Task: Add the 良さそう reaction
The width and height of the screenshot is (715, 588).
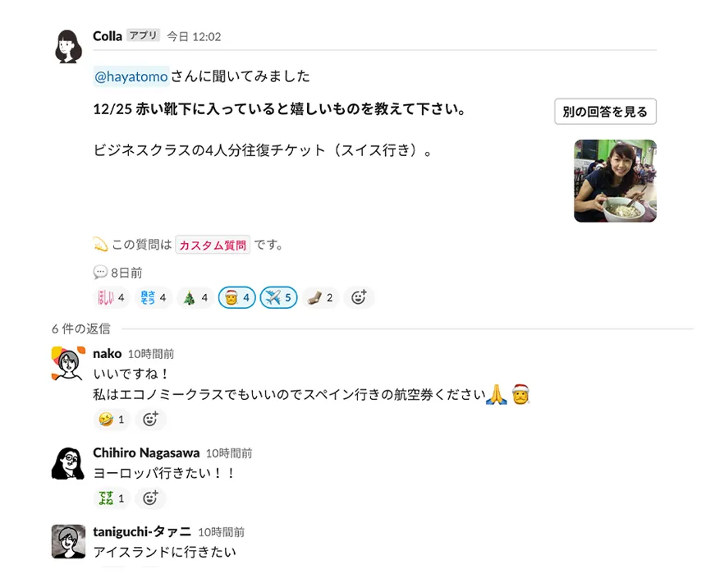Action: pos(154,298)
